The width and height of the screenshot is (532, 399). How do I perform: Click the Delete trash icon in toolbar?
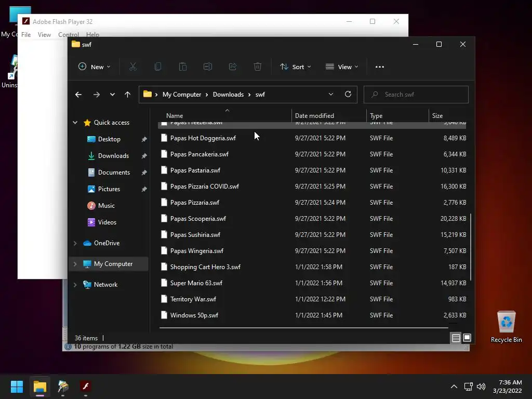pyautogui.click(x=258, y=66)
